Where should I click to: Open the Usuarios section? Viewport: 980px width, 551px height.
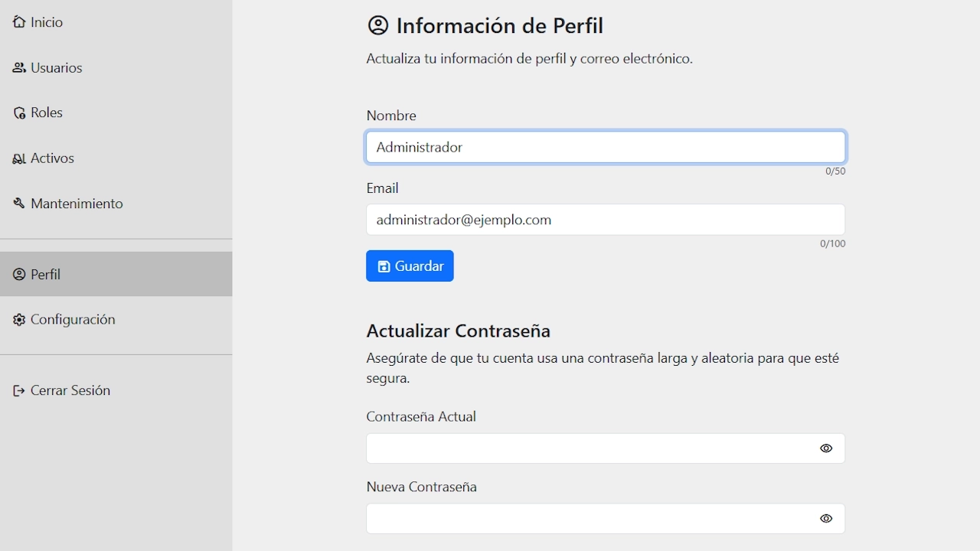(55, 67)
